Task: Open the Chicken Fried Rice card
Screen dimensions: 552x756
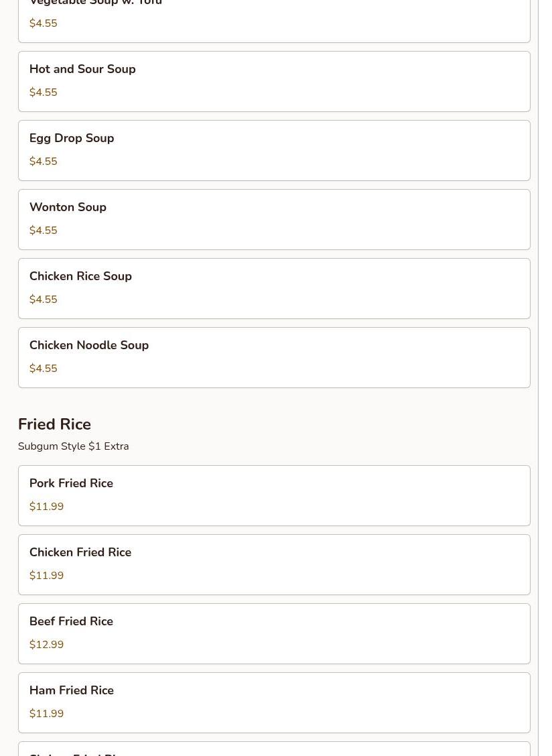Action: click(274, 564)
